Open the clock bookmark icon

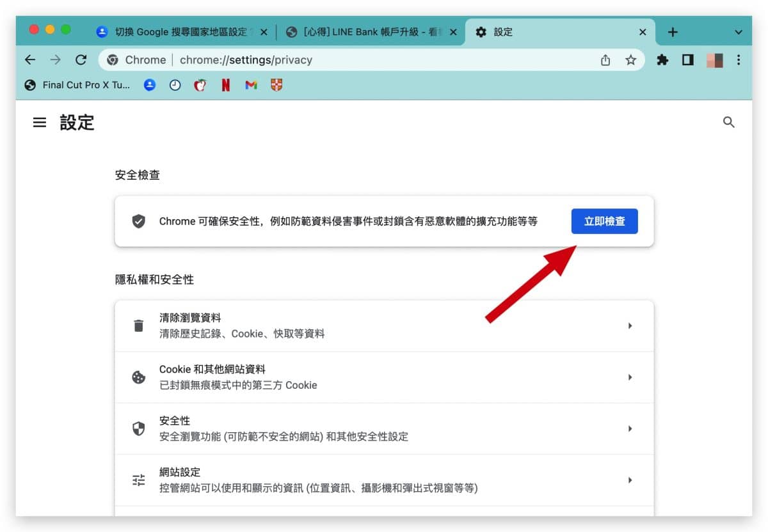175,84
